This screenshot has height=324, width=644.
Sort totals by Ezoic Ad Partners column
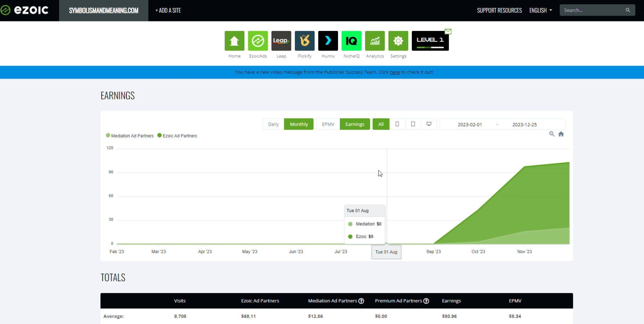tap(260, 301)
